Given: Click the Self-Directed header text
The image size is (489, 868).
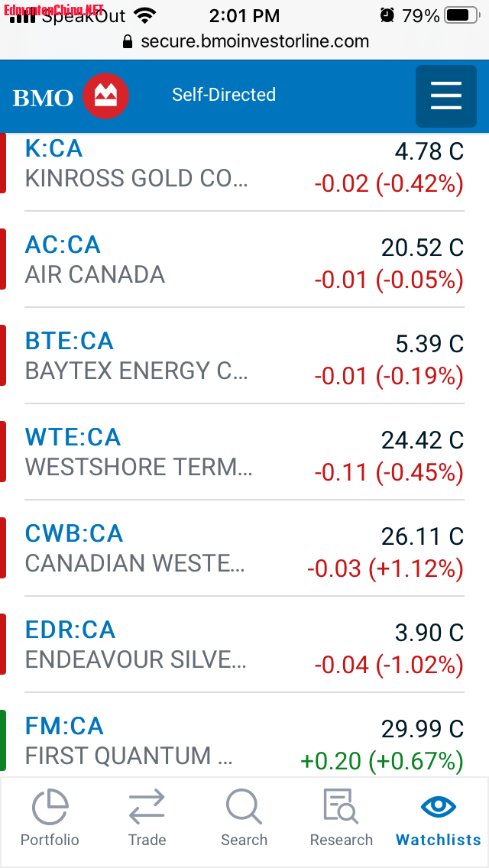Looking at the screenshot, I should pos(224,95).
